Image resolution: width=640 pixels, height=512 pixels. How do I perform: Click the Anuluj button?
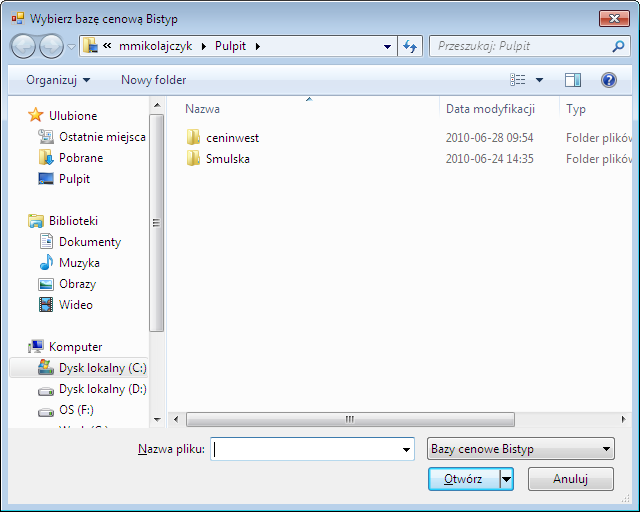(x=571, y=479)
